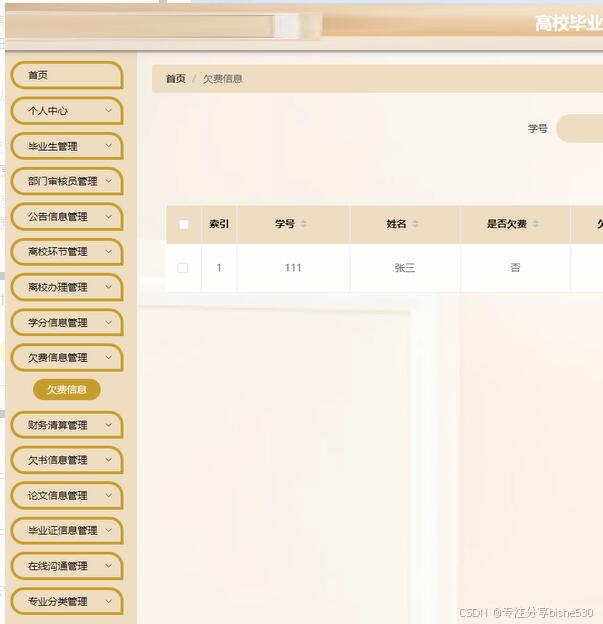Expand the 离校环节管理 chevron arrow
Screen dimensions: 603x624
point(108,252)
